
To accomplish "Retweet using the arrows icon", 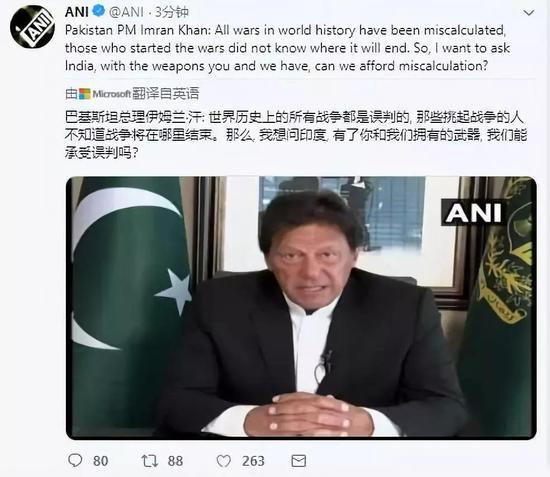I will (x=150, y=461).
